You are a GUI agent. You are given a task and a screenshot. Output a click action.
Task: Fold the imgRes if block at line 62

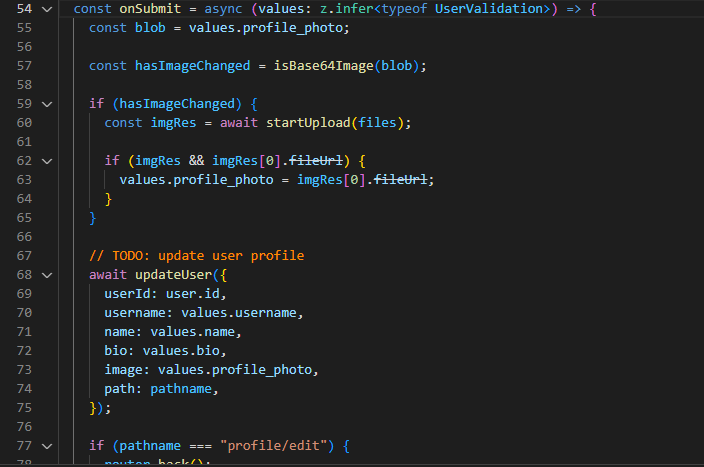47,161
